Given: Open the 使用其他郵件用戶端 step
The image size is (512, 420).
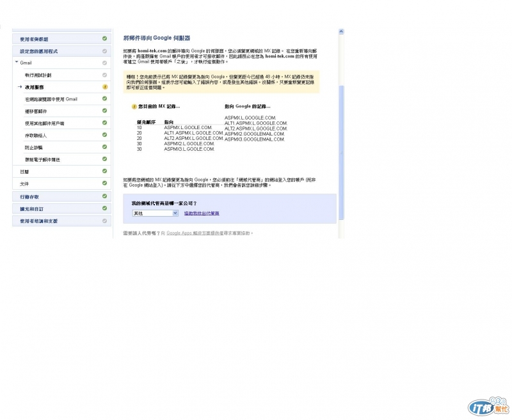Looking at the screenshot, I should [44, 123].
